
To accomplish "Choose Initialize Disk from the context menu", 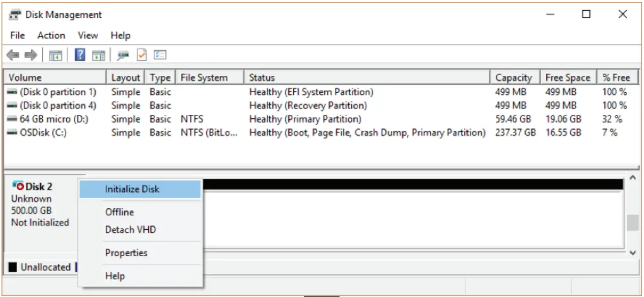I will pyautogui.click(x=132, y=188).
